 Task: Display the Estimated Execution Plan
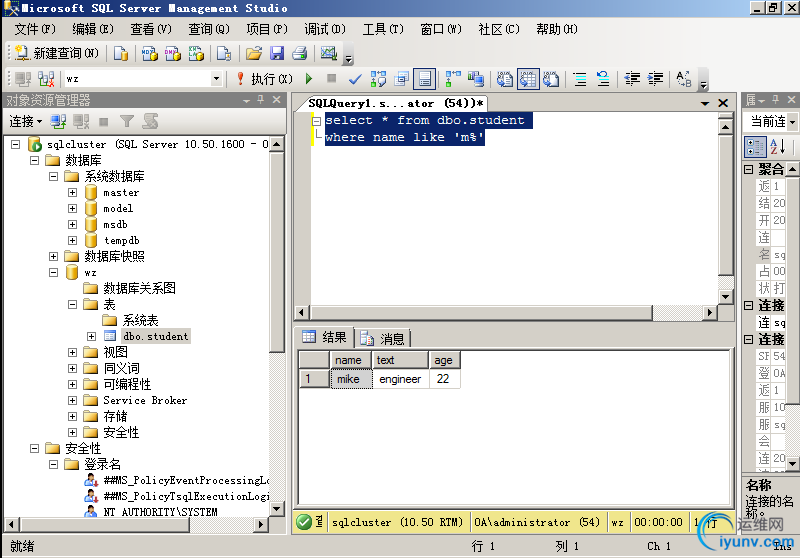[x=379, y=79]
